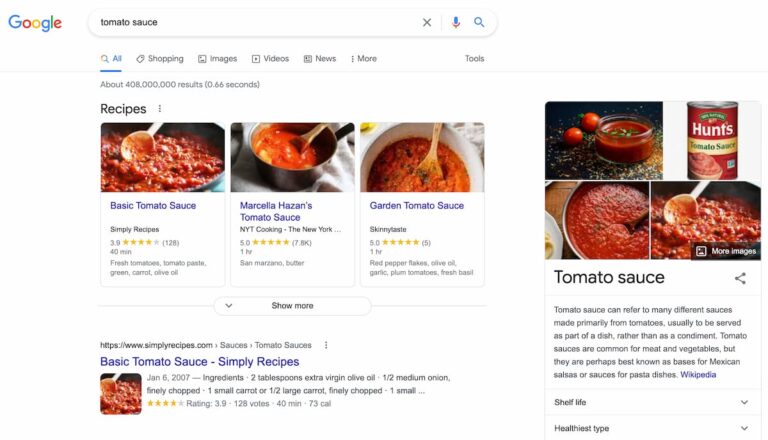The image size is (768, 440).
Task: Clear the search box with the X icon
Action: (x=427, y=23)
